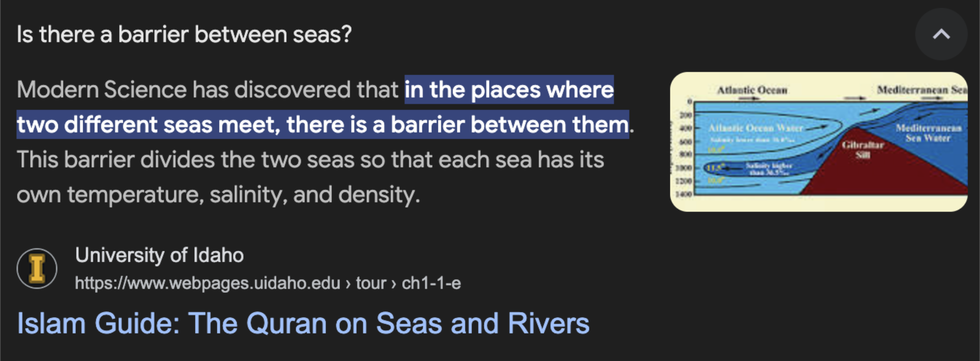980x361 pixels.
Task: Click the "Gibraltar Sill" label in the diagram
Action: click(x=863, y=149)
